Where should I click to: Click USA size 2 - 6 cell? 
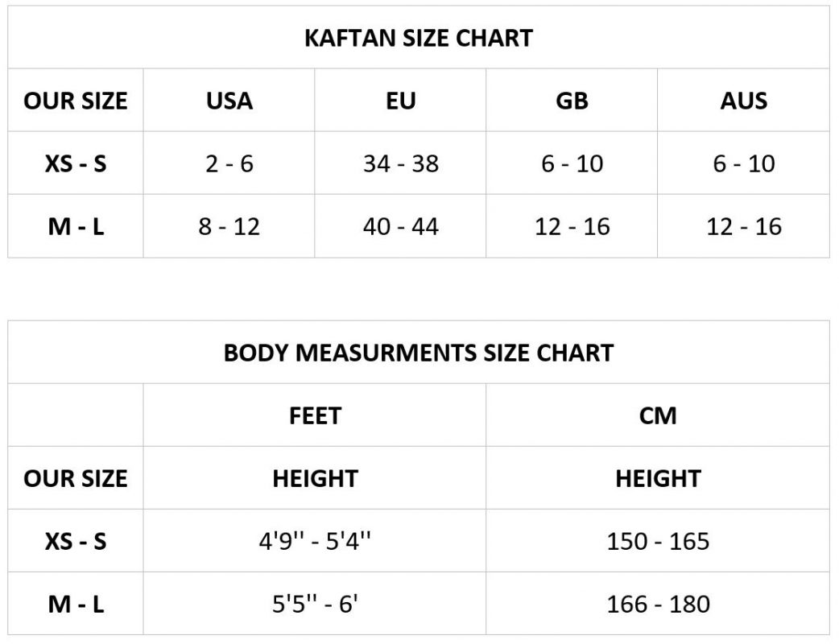[229, 163]
